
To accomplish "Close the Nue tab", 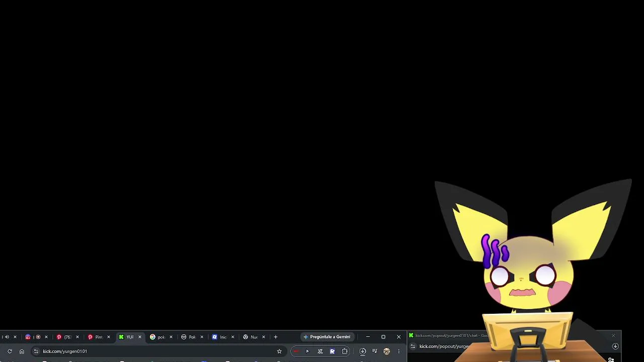I will point(264,337).
